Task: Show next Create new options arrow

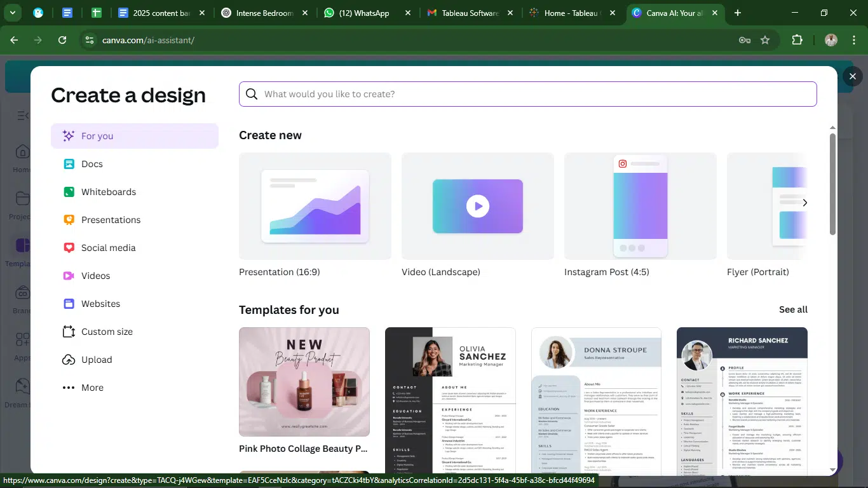Action: pyautogui.click(x=804, y=203)
